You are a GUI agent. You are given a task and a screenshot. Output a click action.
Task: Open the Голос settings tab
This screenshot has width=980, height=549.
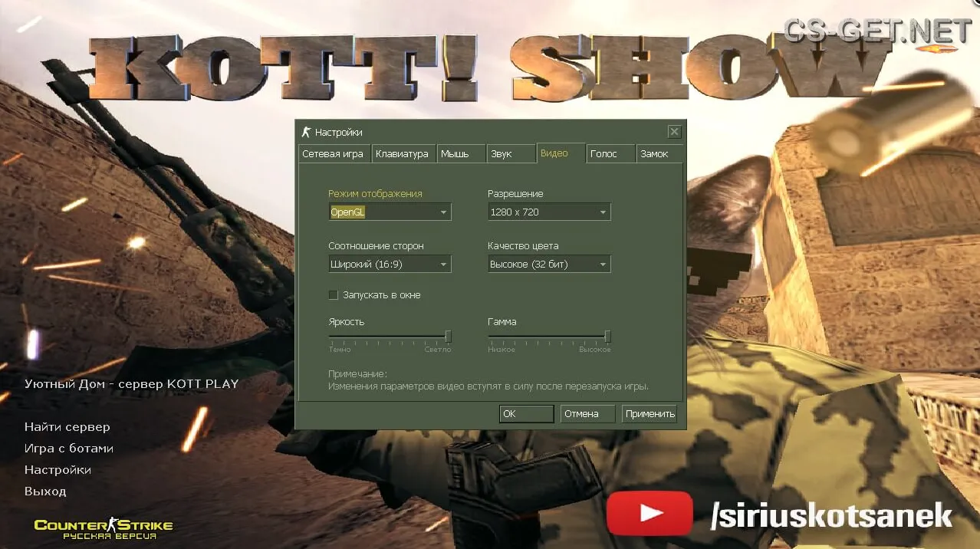pos(610,153)
